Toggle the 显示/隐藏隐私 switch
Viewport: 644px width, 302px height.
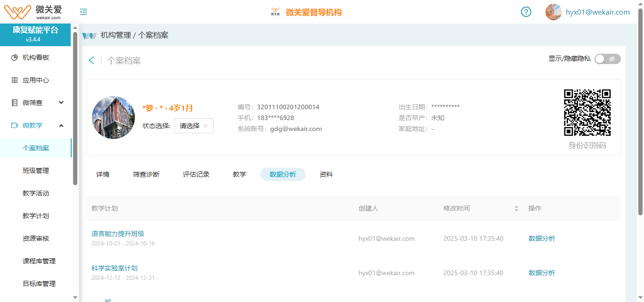click(x=607, y=59)
